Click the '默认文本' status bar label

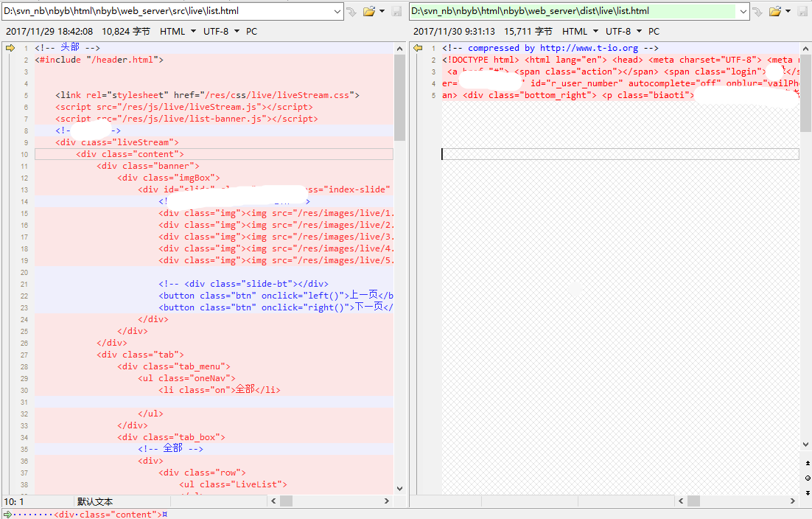95,501
